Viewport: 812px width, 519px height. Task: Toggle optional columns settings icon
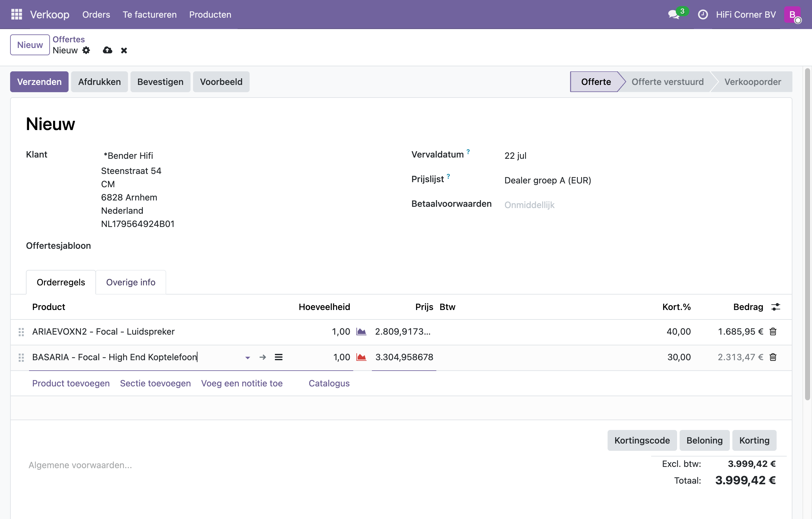(x=776, y=307)
